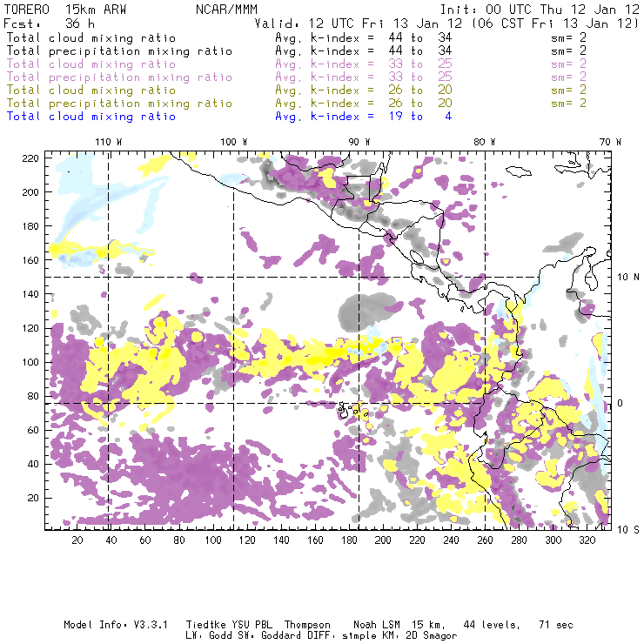The image size is (644, 644).
Task: Click the x-axis tick label '280'
Action: tap(520, 540)
